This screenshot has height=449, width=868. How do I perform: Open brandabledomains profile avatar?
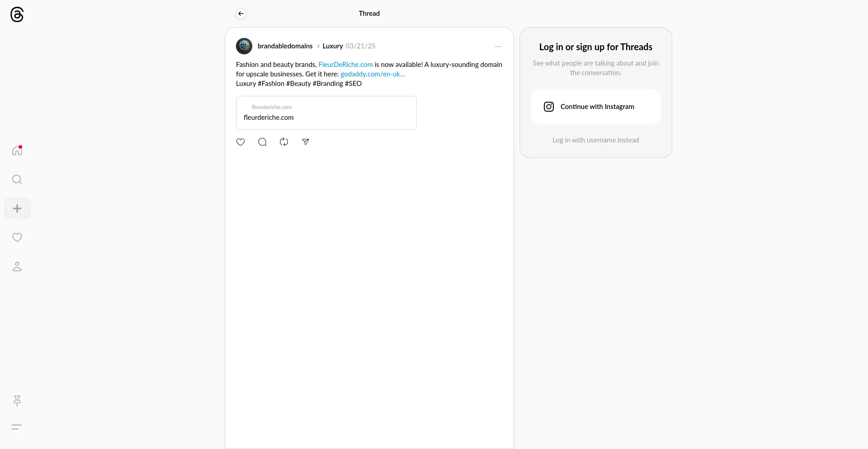pyautogui.click(x=244, y=46)
